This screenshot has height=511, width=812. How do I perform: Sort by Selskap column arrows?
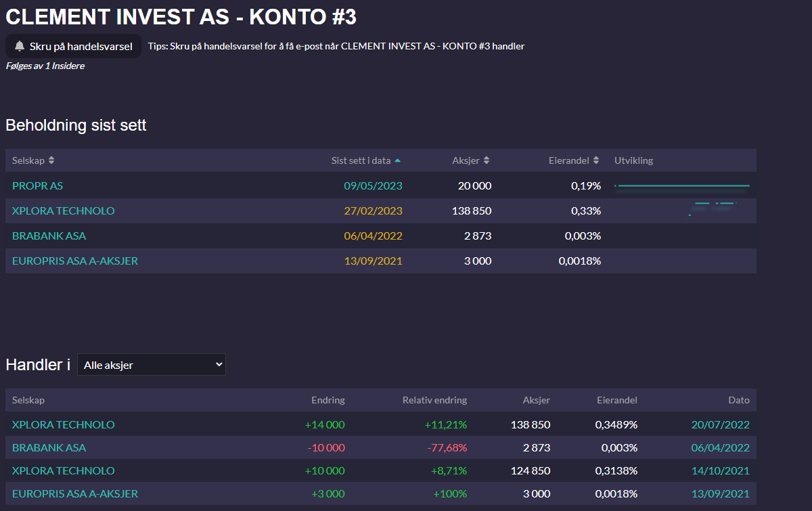coord(51,160)
